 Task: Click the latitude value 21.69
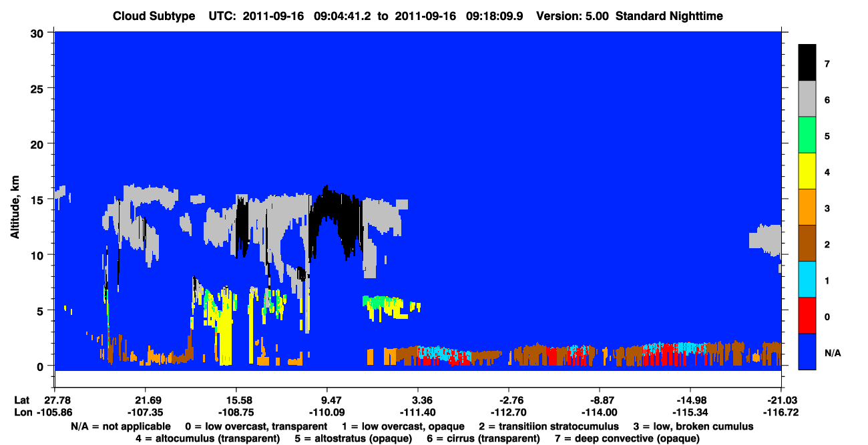tap(144, 400)
